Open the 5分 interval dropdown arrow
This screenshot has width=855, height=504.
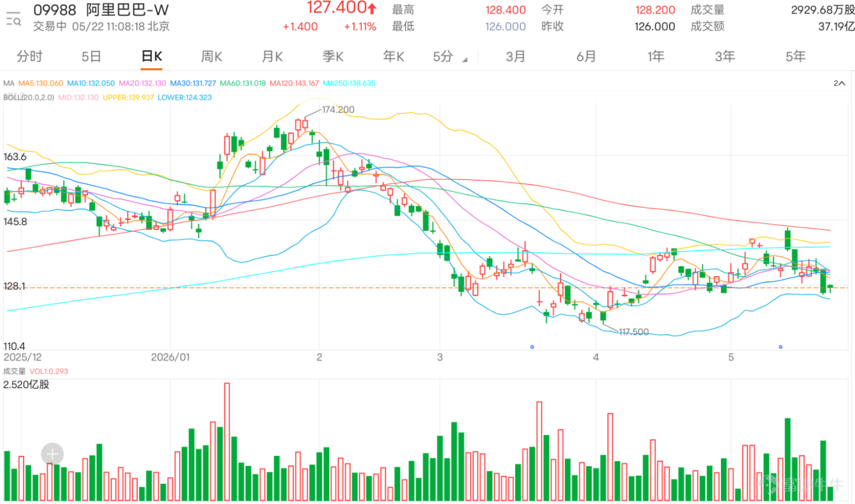tap(465, 60)
